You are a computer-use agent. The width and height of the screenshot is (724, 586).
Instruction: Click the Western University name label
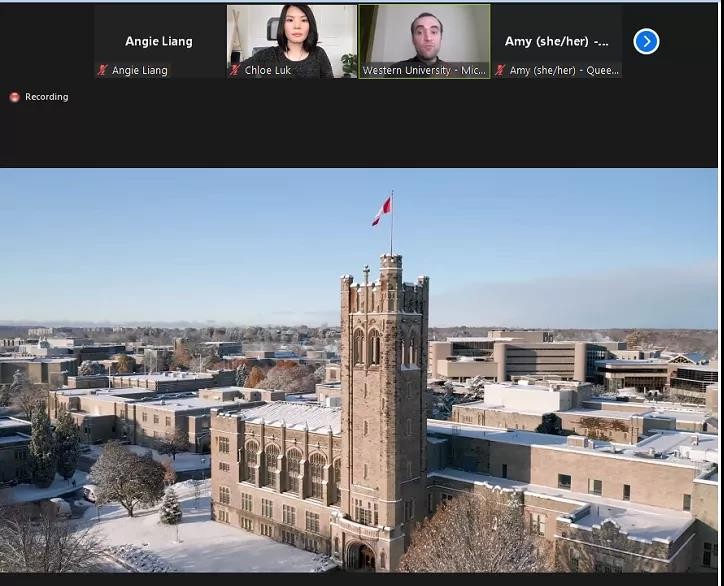[424, 70]
